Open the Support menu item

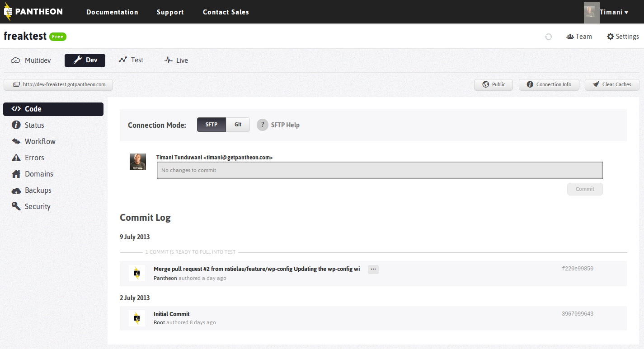tap(170, 12)
